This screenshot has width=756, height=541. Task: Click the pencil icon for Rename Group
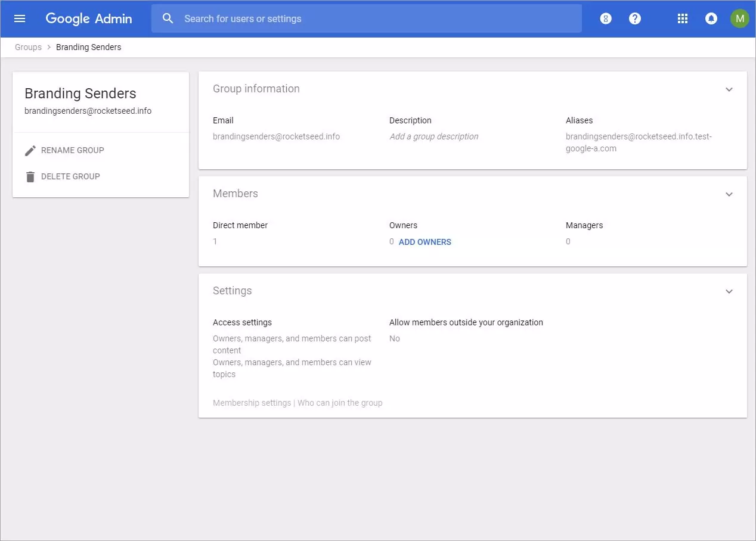pos(30,151)
